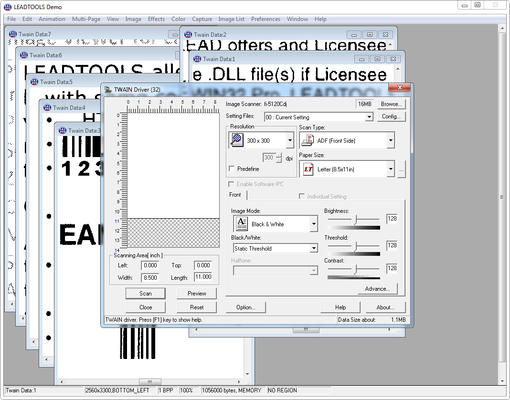This screenshot has width=510, height=400.
Task: Click the scan area preview pane
Action: [x=173, y=180]
